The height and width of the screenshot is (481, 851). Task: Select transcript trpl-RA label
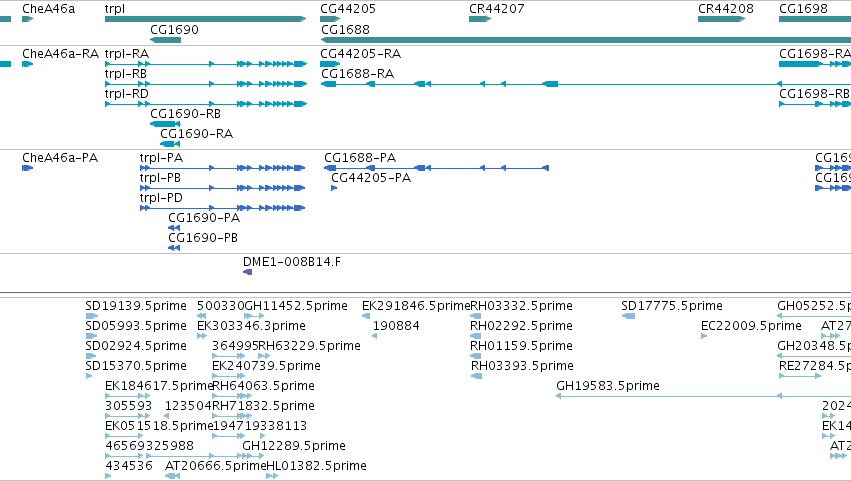(x=126, y=54)
